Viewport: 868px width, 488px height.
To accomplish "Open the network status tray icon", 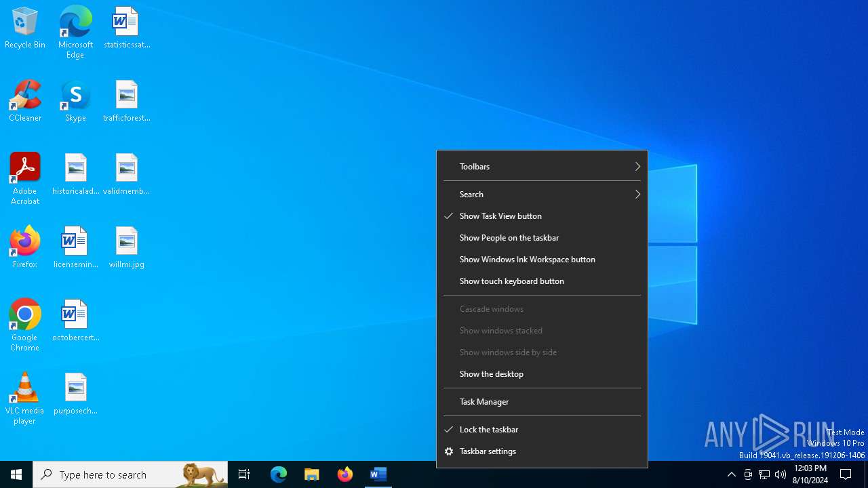I will [764, 474].
